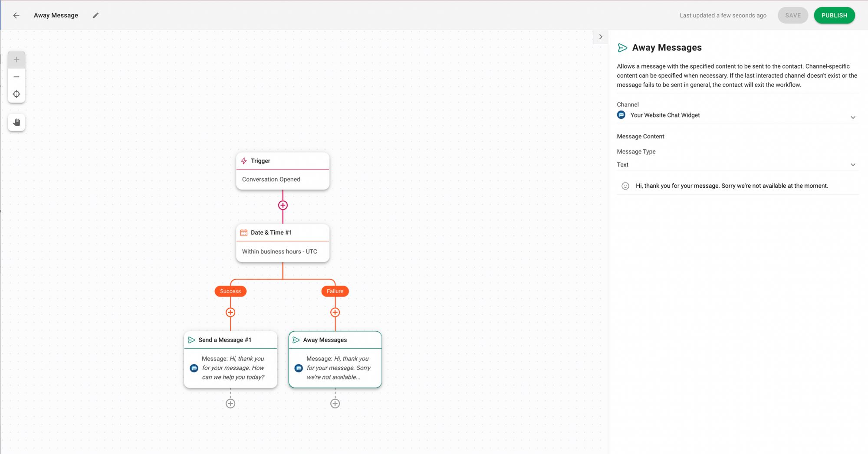
Task: Edit workflow name with pencil icon
Action: tap(96, 15)
